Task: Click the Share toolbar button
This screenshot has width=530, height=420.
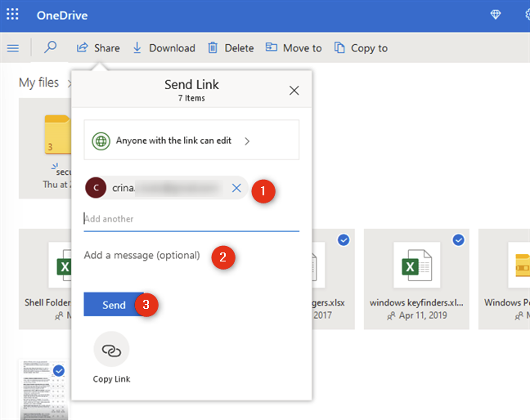Action: click(x=98, y=48)
